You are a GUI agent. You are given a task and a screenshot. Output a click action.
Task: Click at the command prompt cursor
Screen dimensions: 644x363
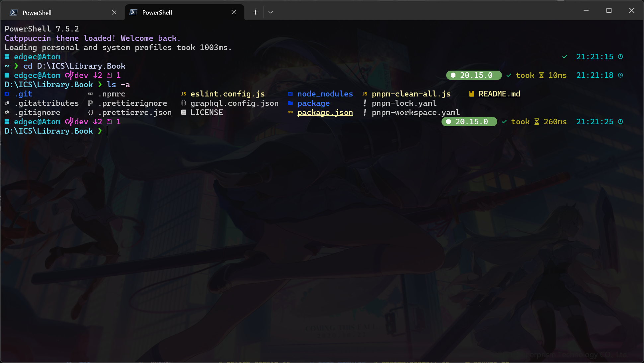(107, 131)
